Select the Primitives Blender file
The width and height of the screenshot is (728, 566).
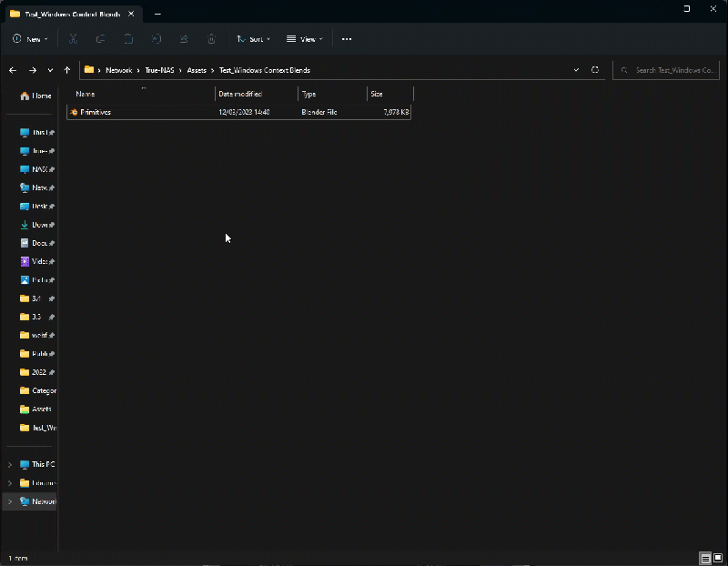coord(96,112)
